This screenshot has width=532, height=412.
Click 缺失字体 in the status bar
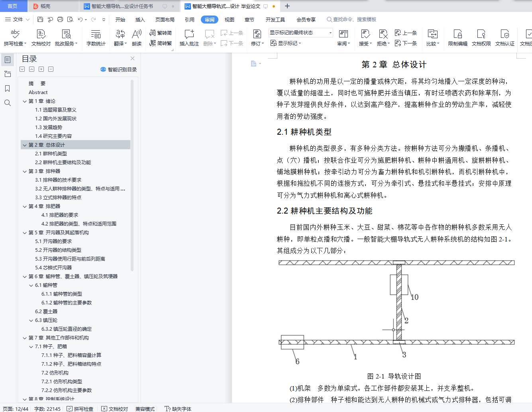[178, 409]
